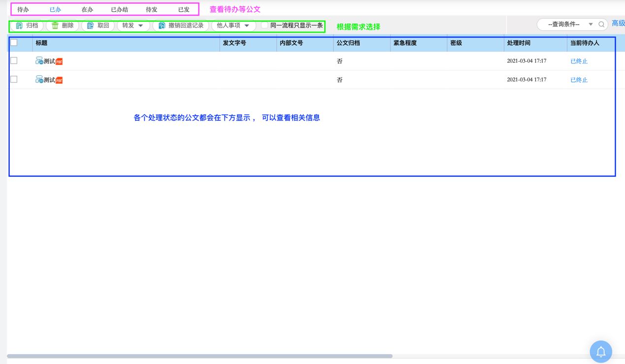Open the notification bell icon
625x364 pixels.
tap(600, 351)
